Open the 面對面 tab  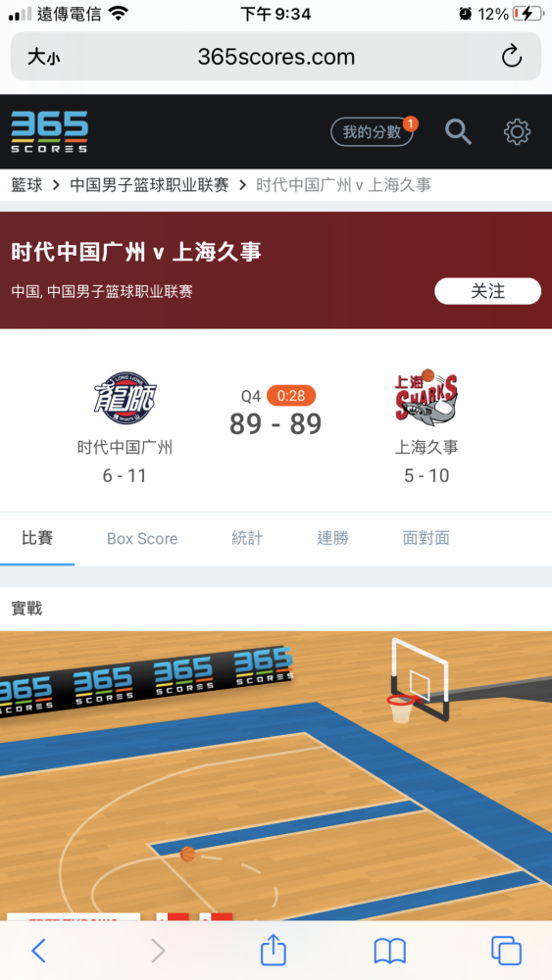(426, 538)
